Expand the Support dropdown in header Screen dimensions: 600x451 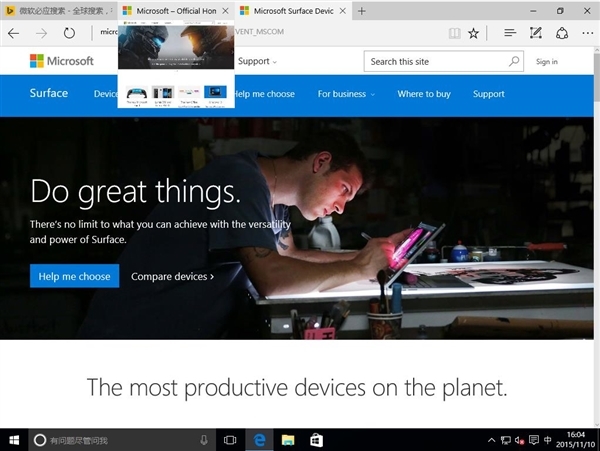[257, 62]
